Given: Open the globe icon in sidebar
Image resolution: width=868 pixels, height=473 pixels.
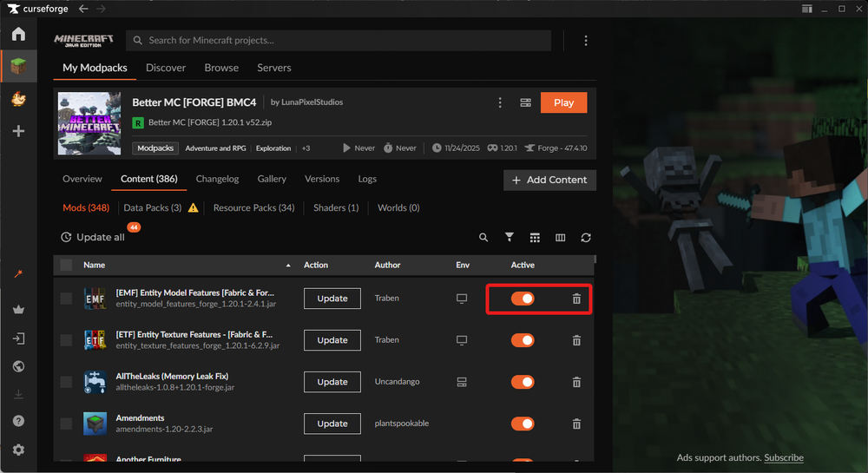Looking at the screenshot, I should coord(18,366).
